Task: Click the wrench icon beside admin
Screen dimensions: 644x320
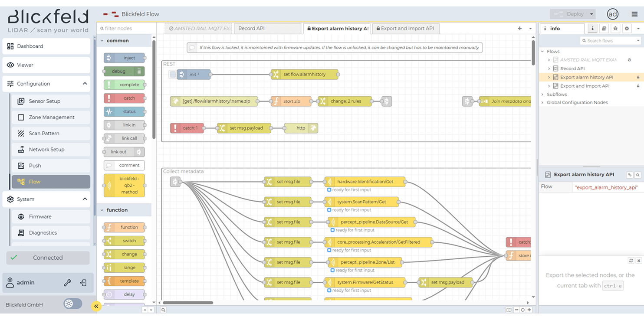Action: pyautogui.click(x=67, y=283)
